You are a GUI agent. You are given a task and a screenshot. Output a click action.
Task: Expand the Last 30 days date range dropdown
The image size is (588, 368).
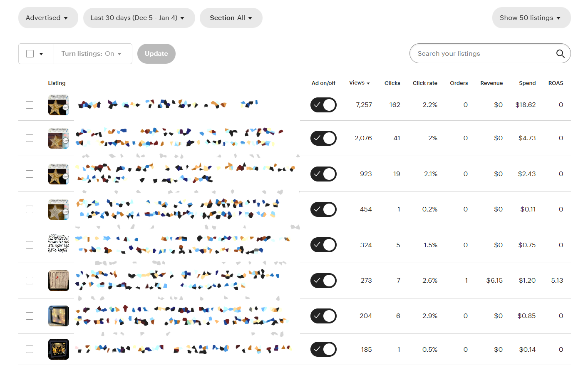click(x=139, y=18)
